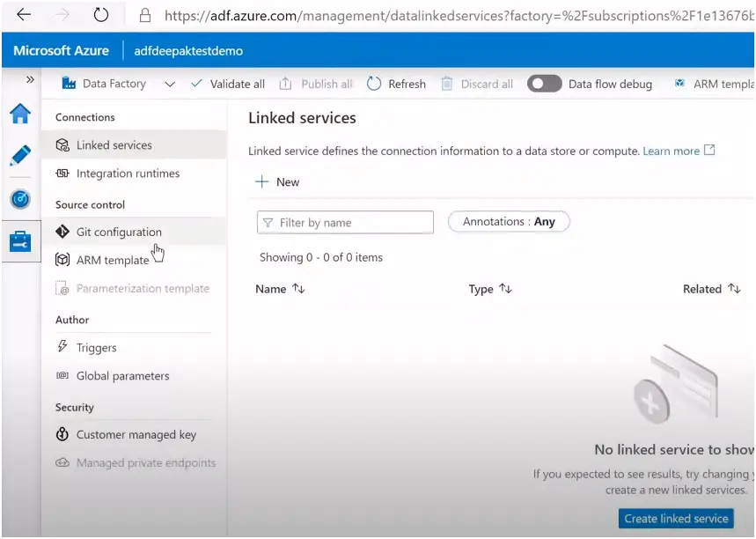This screenshot has height=539, width=756.
Task: Go back using the browser back arrow
Action: pyautogui.click(x=23, y=15)
